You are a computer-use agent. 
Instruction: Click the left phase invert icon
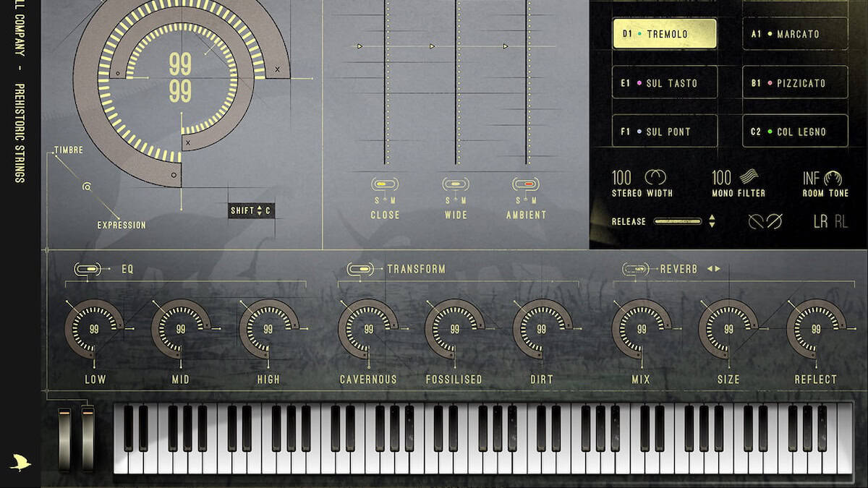(756, 222)
